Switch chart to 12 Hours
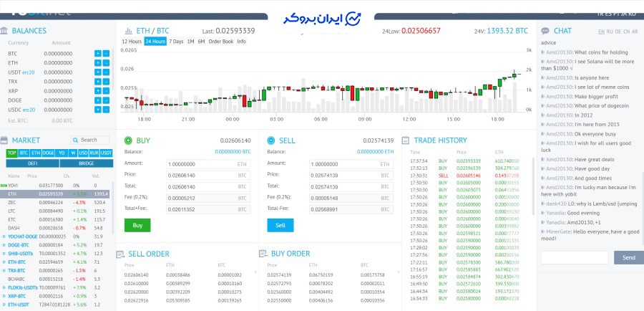Screen dimensions: 644x311 tap(132, 42)
